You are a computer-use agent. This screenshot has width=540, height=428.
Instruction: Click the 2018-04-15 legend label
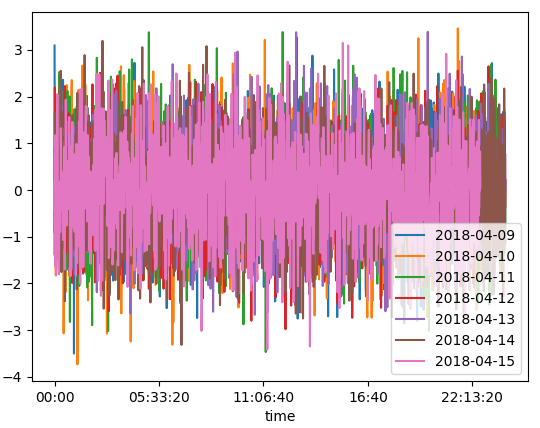click(x=475, y=361)
